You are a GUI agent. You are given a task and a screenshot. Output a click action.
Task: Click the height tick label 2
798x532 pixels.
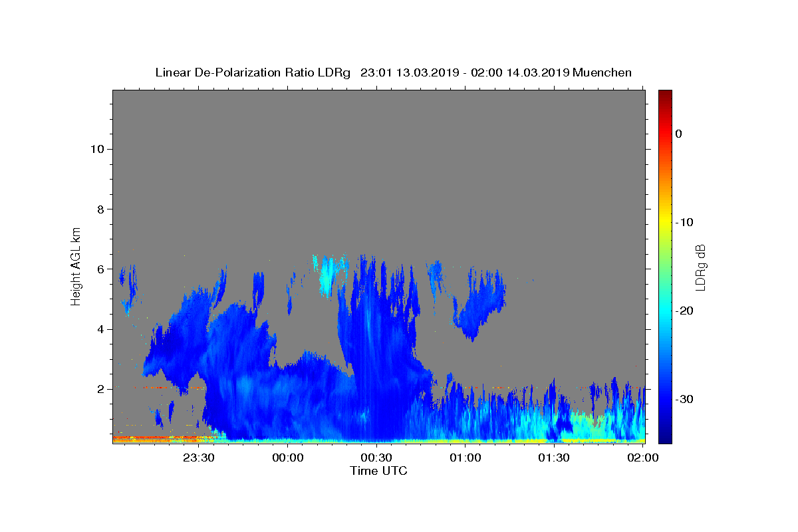[x=99, y=388]
